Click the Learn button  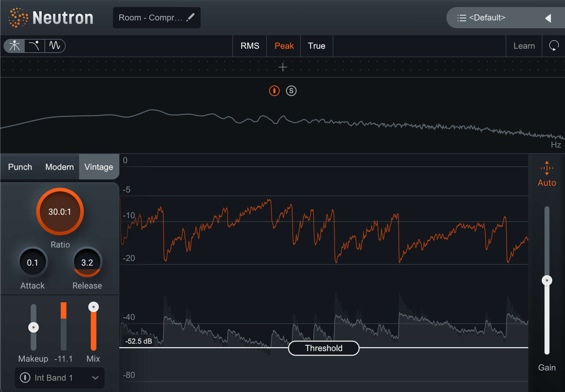tap(524, 46)
